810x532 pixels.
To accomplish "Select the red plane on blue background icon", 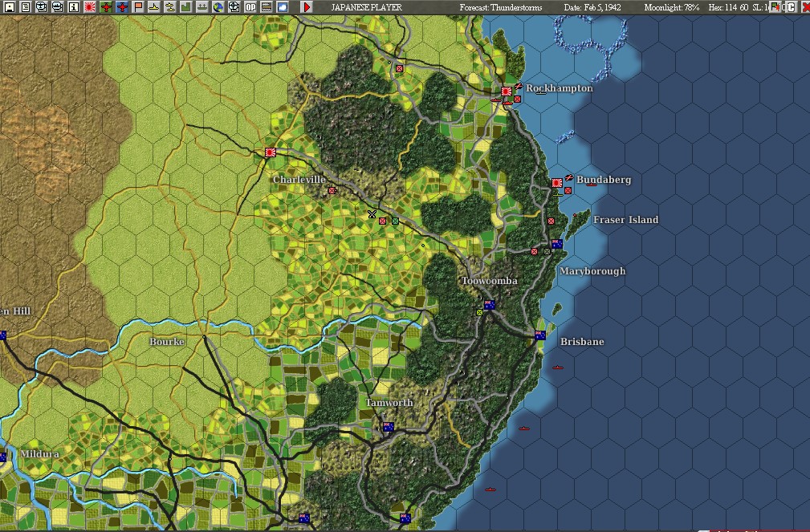I will 121,6.
